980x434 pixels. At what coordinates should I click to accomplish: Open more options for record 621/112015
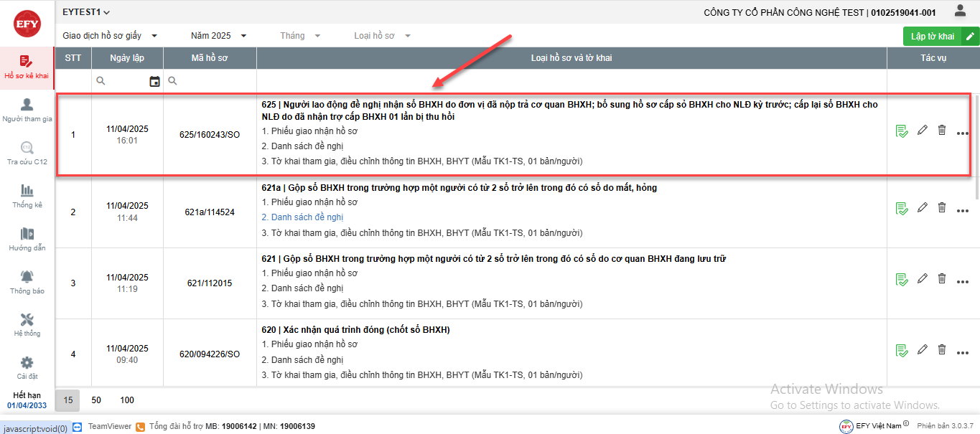[963, 283]
